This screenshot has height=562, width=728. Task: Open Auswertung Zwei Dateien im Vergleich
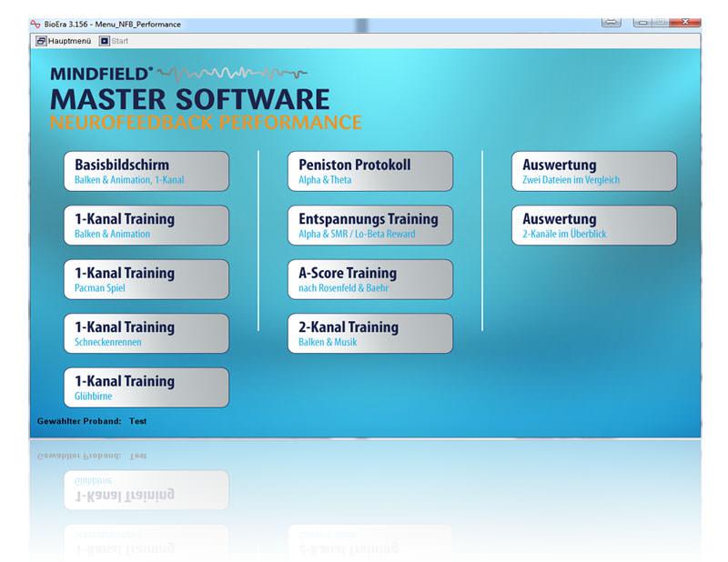(594, 171)
